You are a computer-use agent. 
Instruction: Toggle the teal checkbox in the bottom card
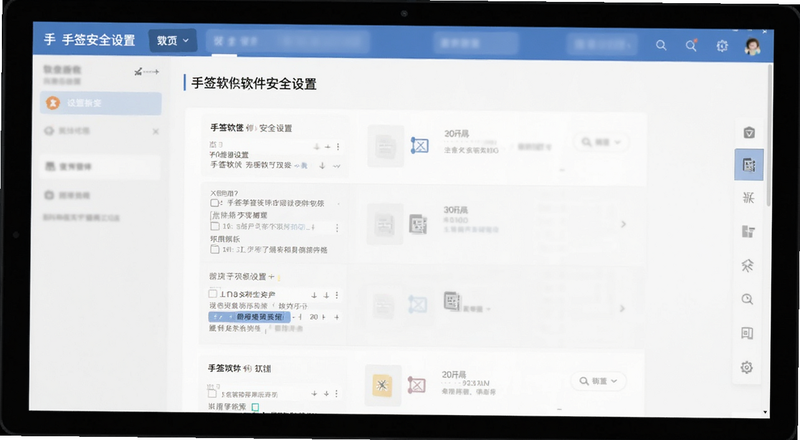255,407
